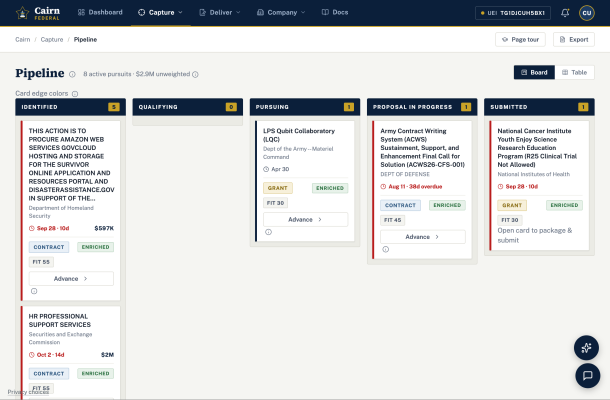Advance the Amazon Web Services card

[x=71, y=279]
